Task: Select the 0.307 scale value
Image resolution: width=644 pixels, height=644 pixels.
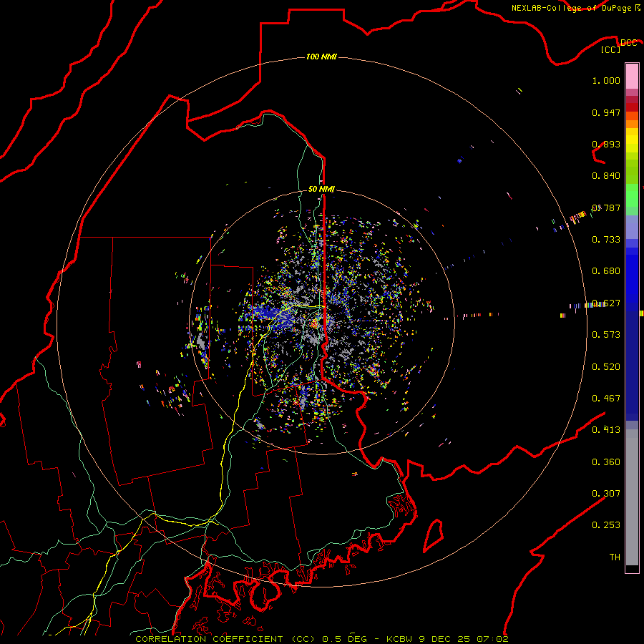Action: click(x=606, y=494)
